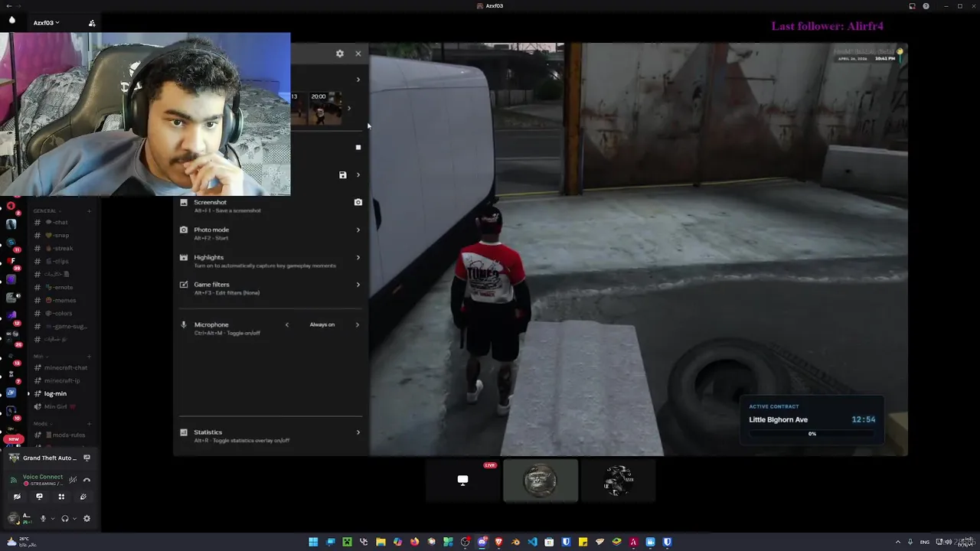
Task: Select the middle participant avatar tile
Action: [x=541, y=481]
